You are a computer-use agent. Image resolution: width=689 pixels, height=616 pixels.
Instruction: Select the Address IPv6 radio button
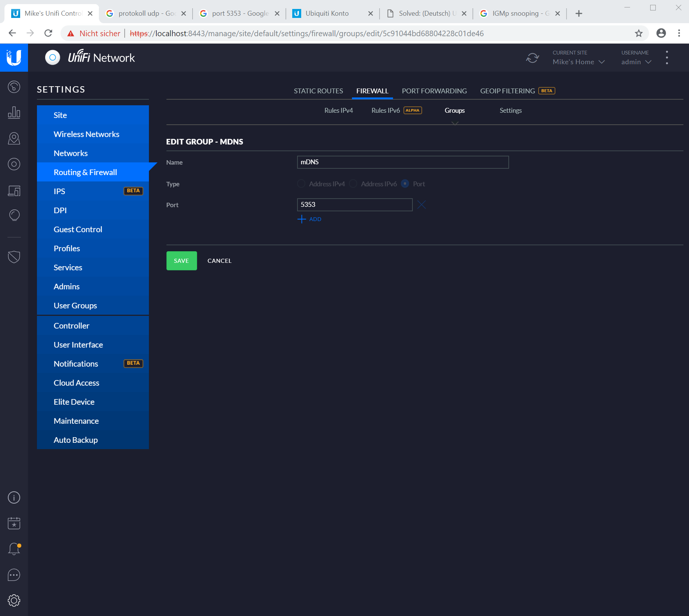pyautogui.click(x=353, y=184)
